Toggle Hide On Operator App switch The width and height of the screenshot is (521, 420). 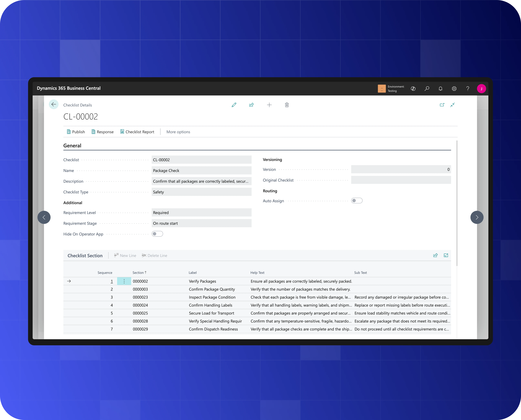pyautogui.click(x=157, y=234)
